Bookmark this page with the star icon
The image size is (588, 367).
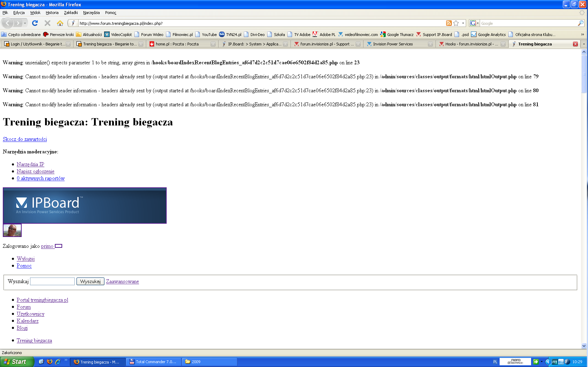pos(456,23)
